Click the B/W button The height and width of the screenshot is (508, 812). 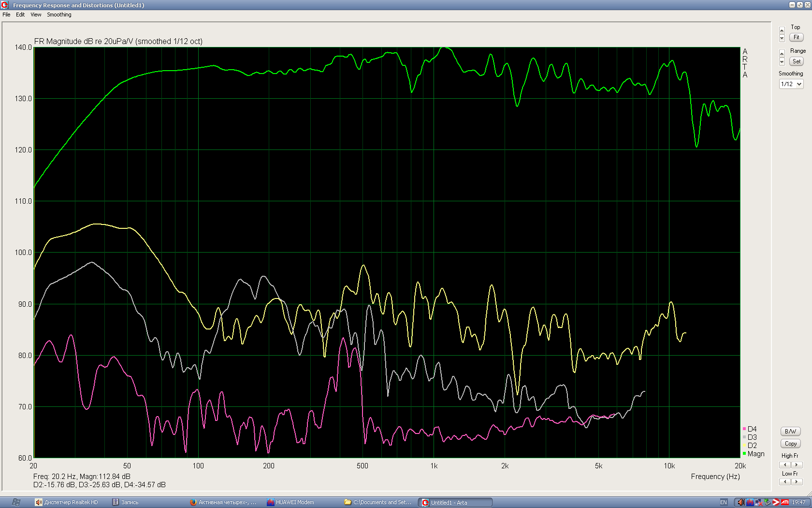click(x=790, y=432)
